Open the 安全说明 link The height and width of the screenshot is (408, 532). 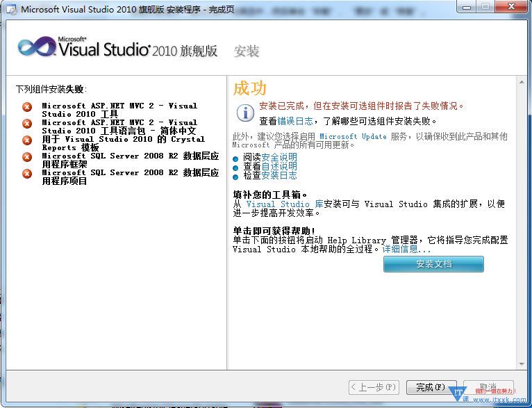pos(279,157)
